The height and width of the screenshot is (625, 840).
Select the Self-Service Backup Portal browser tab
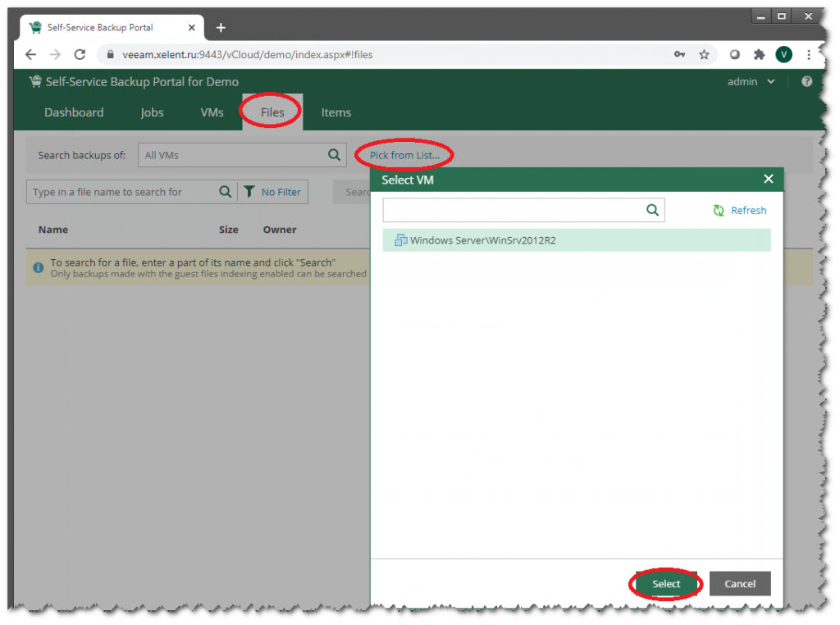112,27
